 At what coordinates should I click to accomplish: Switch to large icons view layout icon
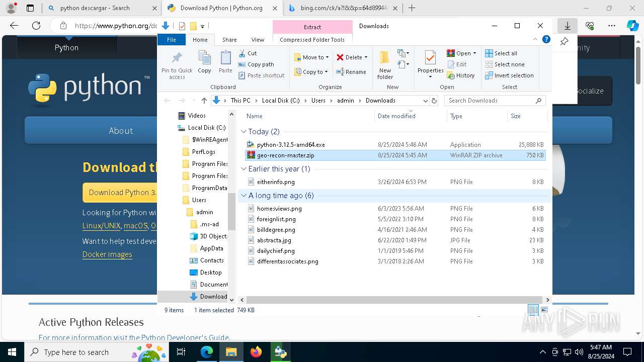pos(543,310)
